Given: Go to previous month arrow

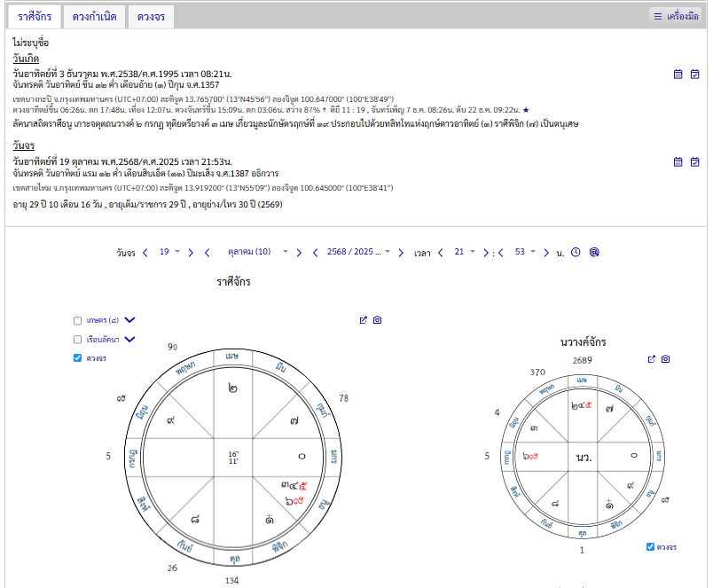Looking at the screenshot, I should [207, 253].
